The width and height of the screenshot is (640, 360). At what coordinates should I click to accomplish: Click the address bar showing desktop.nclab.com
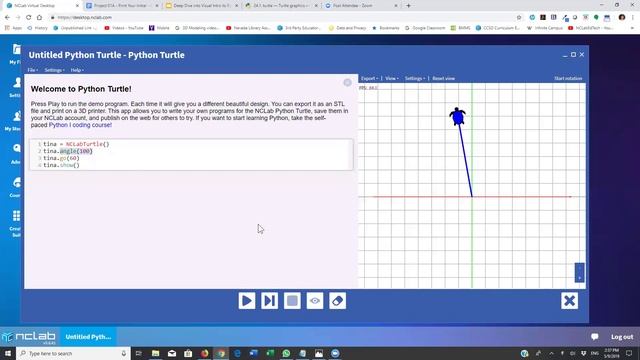click(282, 18)
